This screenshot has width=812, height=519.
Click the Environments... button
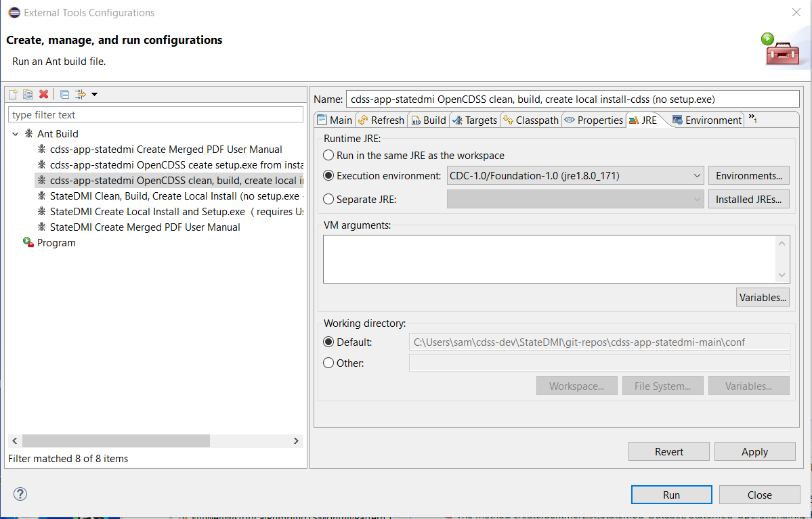749,175
